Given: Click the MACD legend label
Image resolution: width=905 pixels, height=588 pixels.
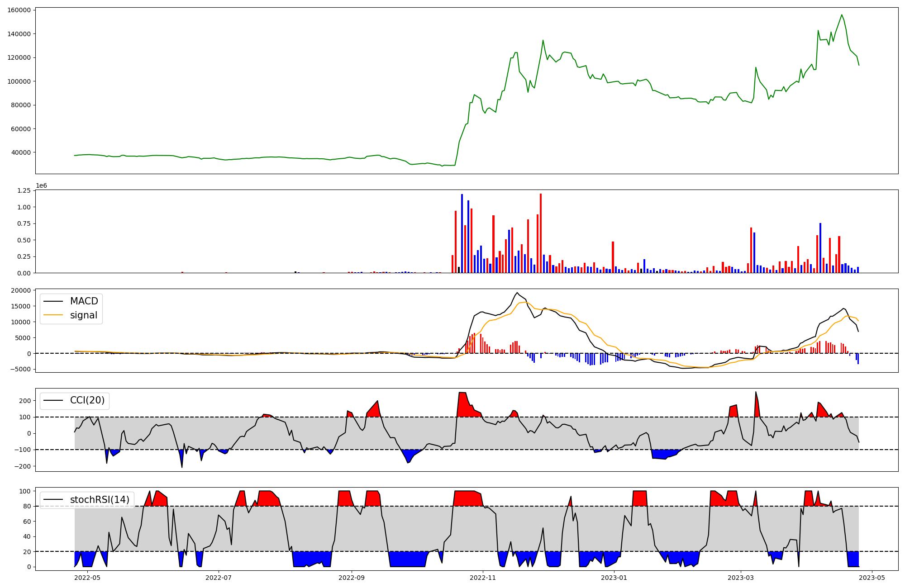Looking at the screenshot, I should (84, 301).
